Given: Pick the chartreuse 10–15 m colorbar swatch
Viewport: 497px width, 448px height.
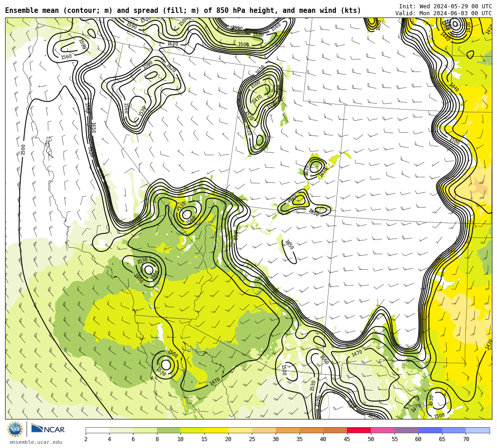Looking at the screenshot, I should tap(192, 430).
